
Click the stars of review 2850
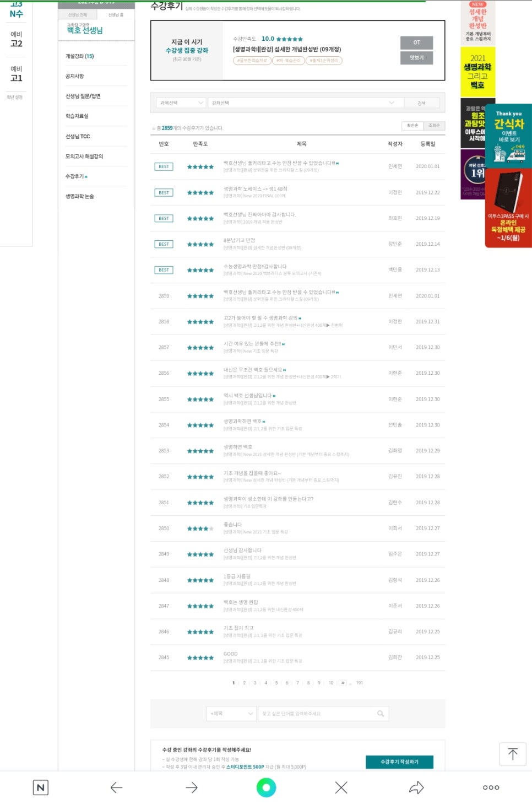[200, 528]
